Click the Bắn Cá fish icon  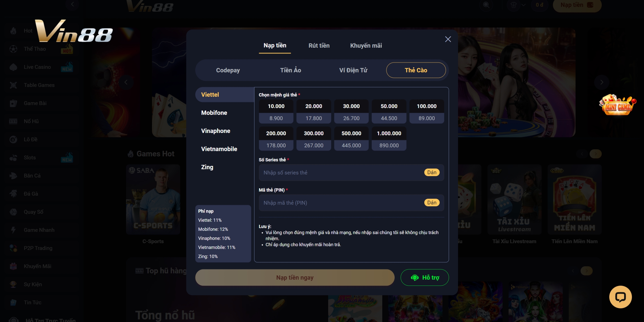coord(13,176)
